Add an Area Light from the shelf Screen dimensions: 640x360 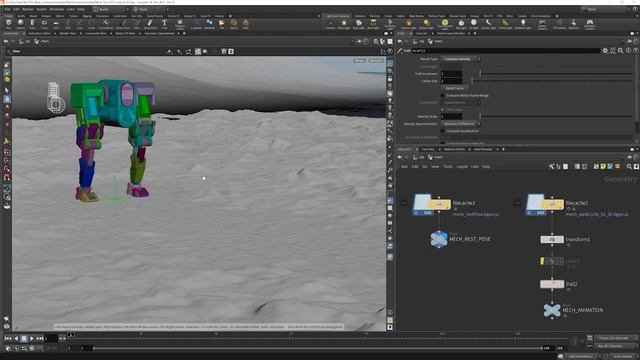(x=373, y=24)
